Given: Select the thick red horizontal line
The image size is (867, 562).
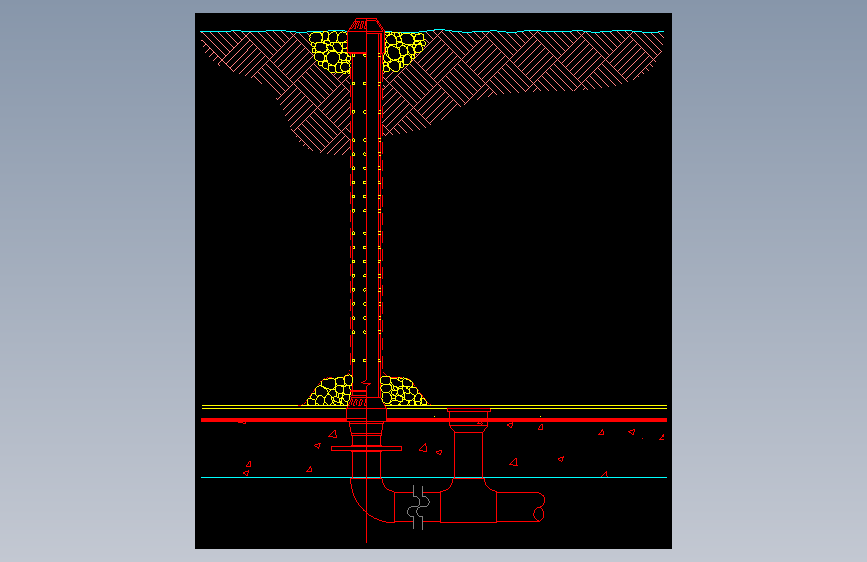Looking at the screenshot, I should tap(434, 420).
